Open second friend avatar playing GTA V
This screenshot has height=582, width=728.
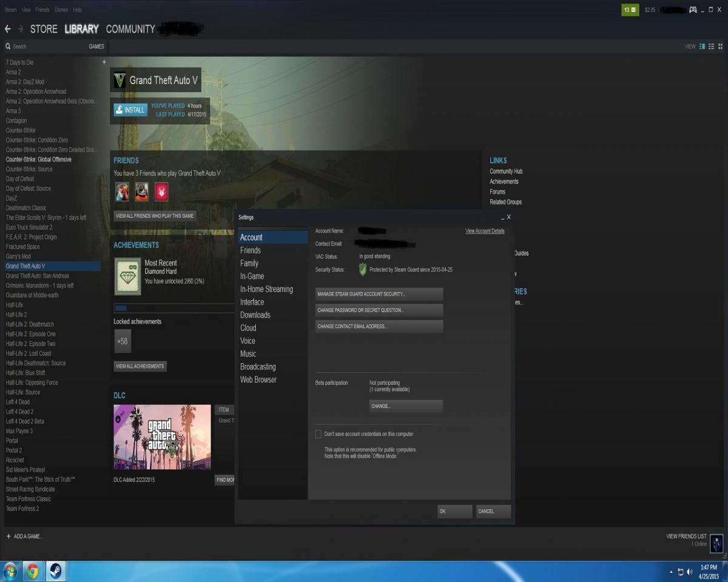pos(142,192)
